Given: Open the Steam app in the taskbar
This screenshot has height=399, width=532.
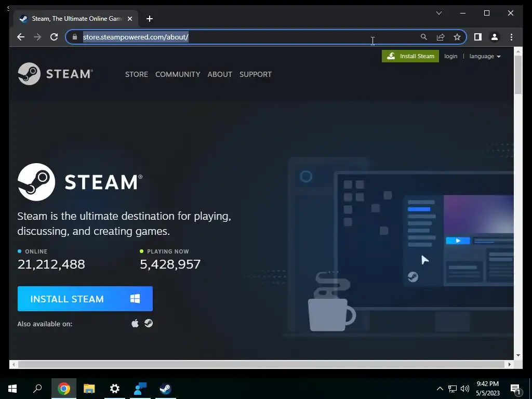Looking at the screenshot, I should click(166, 389).
